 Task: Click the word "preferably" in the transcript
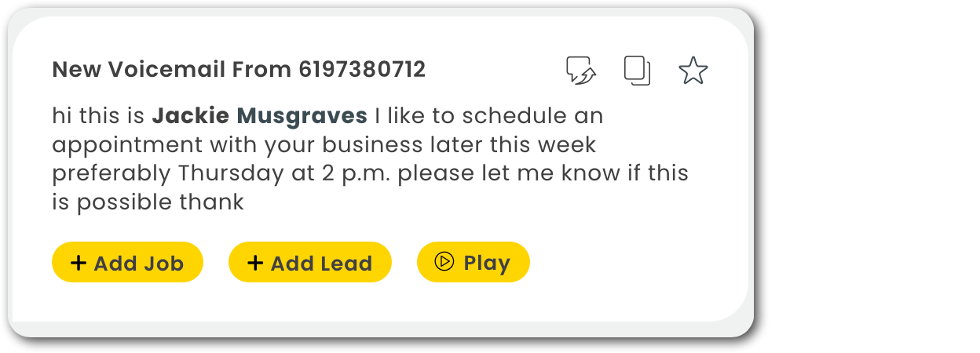coord(112,173)
